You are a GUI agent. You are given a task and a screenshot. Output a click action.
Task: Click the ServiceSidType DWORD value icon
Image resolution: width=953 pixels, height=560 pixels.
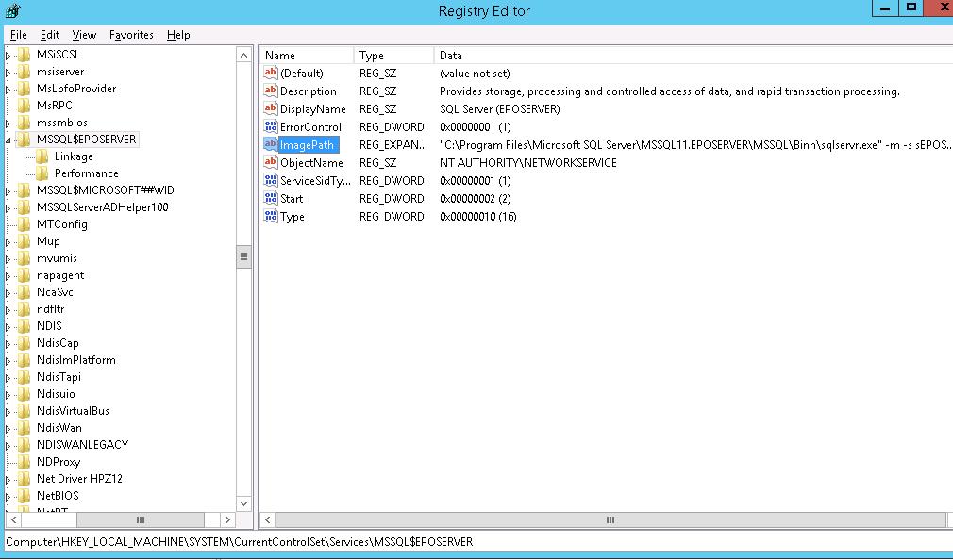(271, 180)
